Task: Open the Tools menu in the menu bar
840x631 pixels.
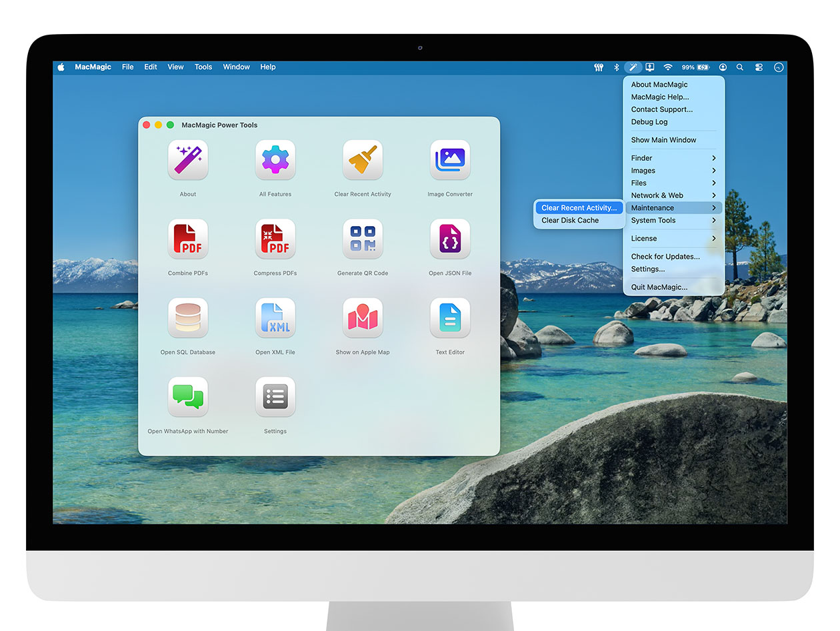Action: [x=203, y=67]
